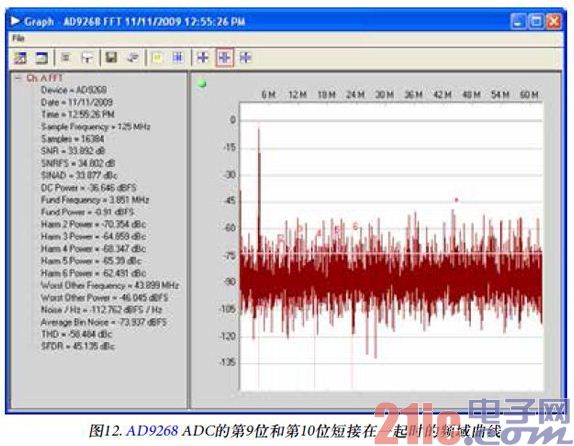Close the Graph window
Screen dimensions: 574x446
tap(554, 21)
